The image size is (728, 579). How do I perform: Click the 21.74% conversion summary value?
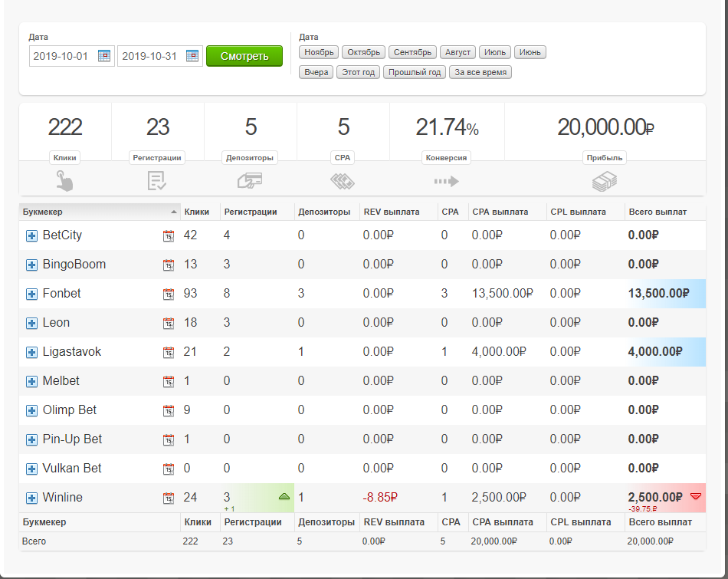447,127
